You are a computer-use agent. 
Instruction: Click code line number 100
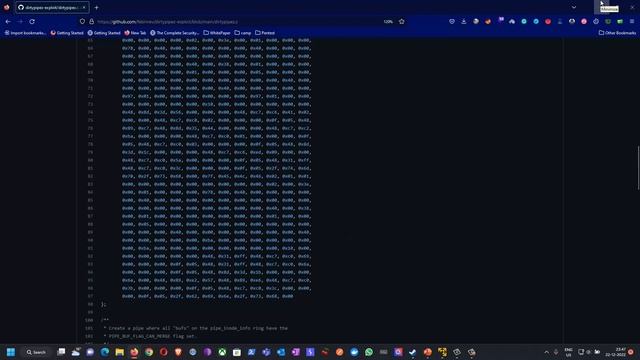pos(89,320)
